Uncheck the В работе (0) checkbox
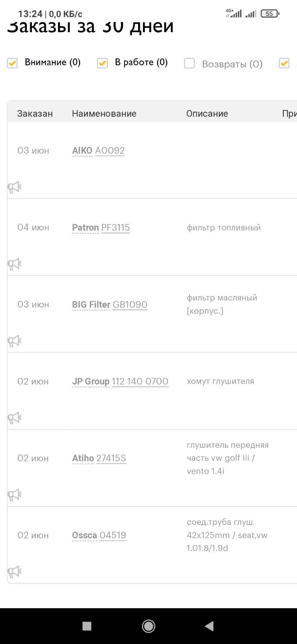Screen dimensions: 297x644 102,63
